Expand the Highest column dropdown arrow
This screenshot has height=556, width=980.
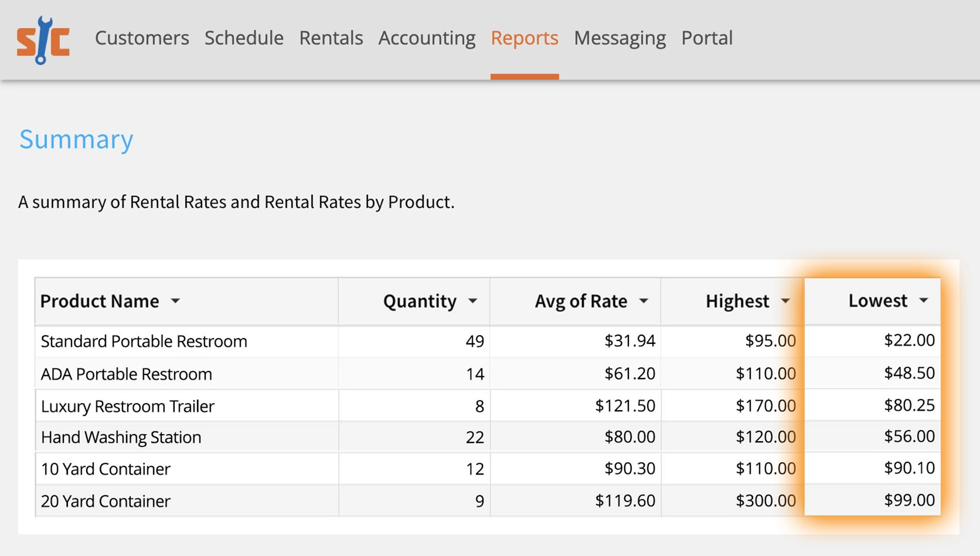pos(785,301)
